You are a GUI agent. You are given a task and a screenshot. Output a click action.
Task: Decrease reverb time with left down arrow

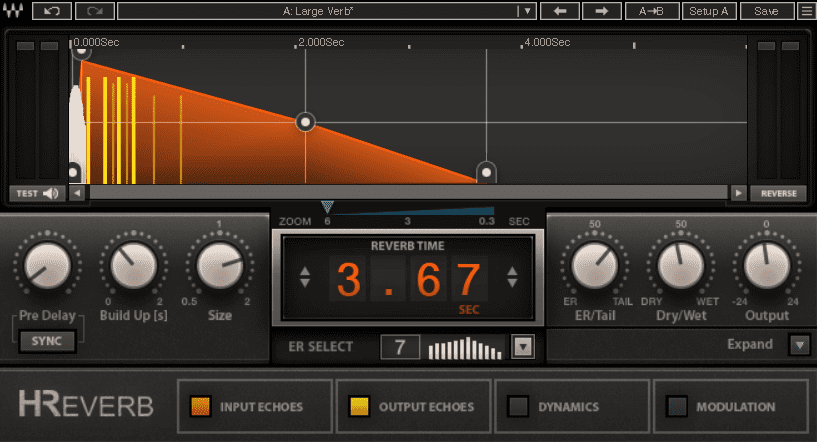305,283
